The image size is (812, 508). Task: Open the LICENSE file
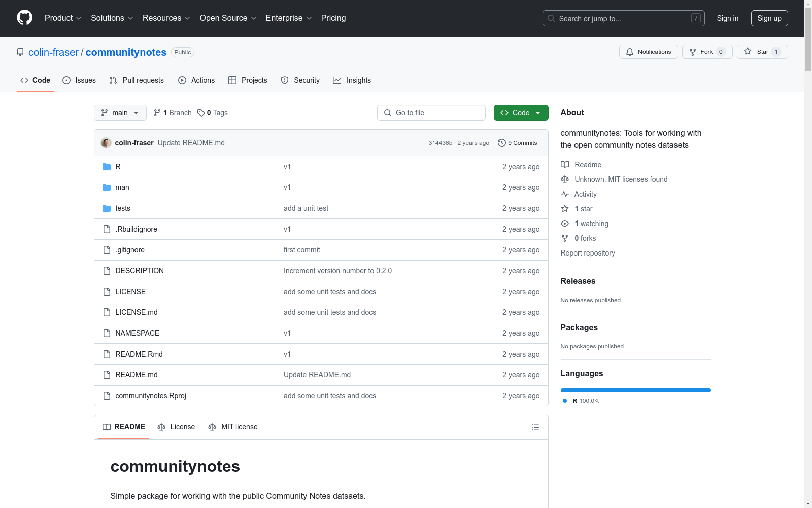coord(130,292)
